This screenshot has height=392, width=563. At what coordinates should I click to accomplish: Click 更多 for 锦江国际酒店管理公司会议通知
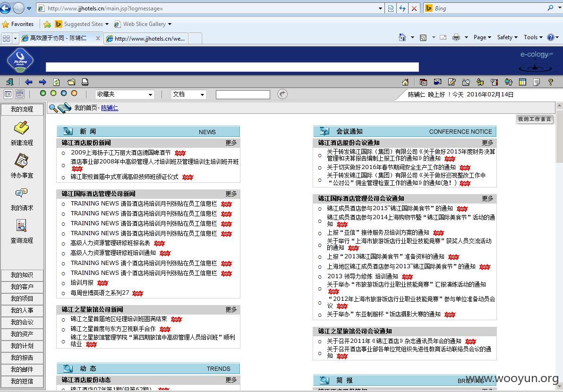pos(487,198)
